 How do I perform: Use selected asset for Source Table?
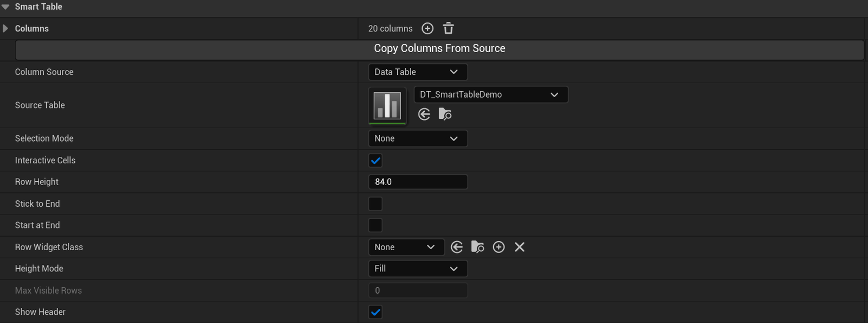(x=424, y=114)
